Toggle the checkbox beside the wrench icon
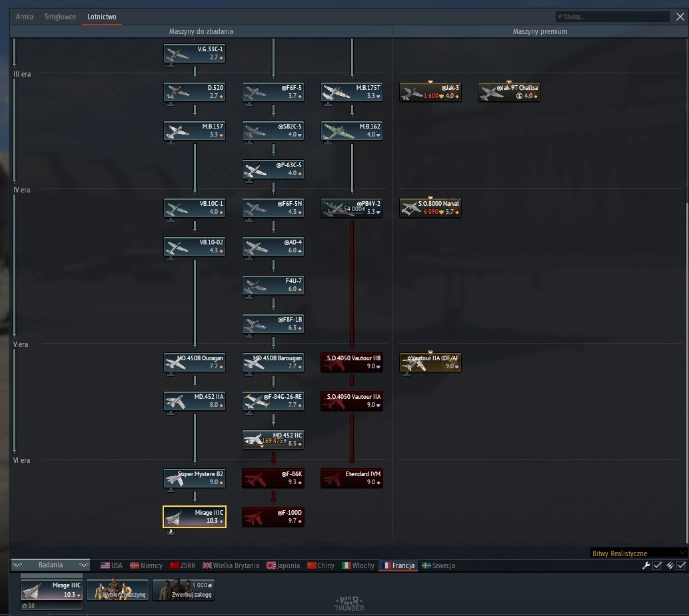Image resolution: width=689 pixels, height=616 pixels. click(x=658, y=565)
